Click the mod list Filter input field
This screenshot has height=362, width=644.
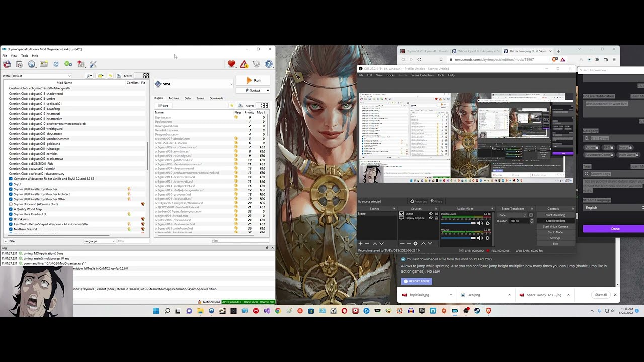133,241
